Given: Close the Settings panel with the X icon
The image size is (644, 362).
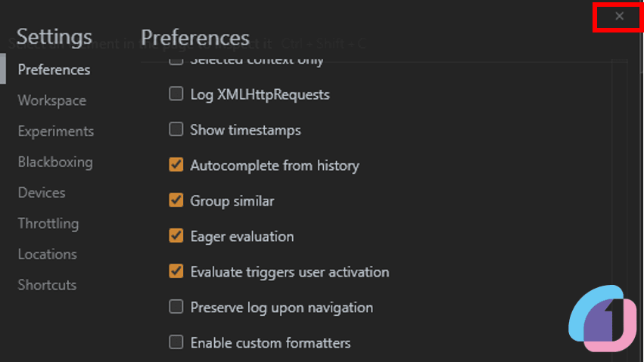Looking at the screenshot, I should [x=619, y=17].
